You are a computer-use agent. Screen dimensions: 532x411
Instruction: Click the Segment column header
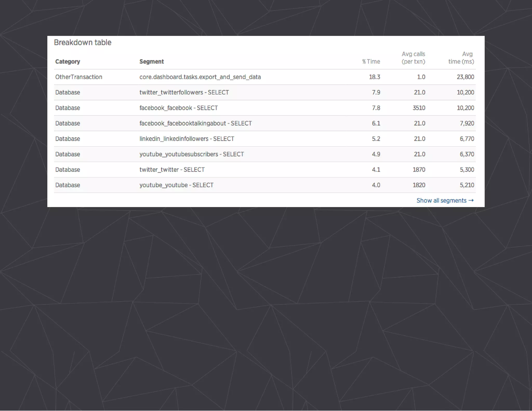coord(151,62)
